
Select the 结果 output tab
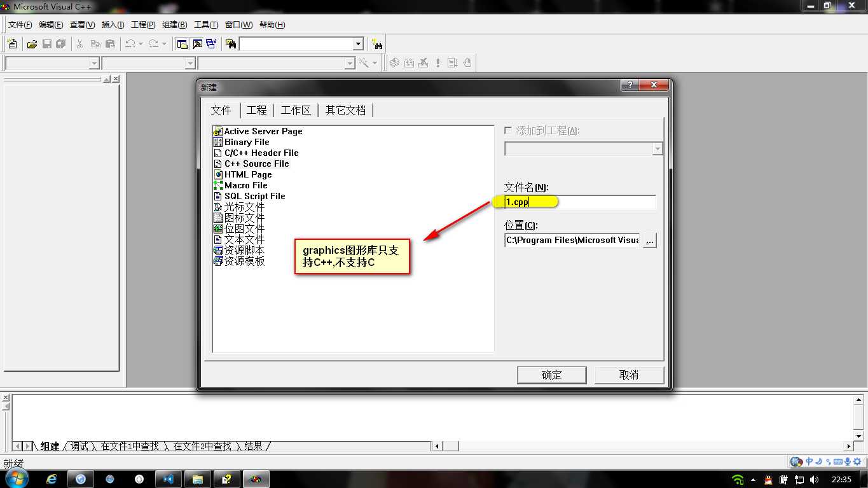pyautogui.click(x=253, y=446)
